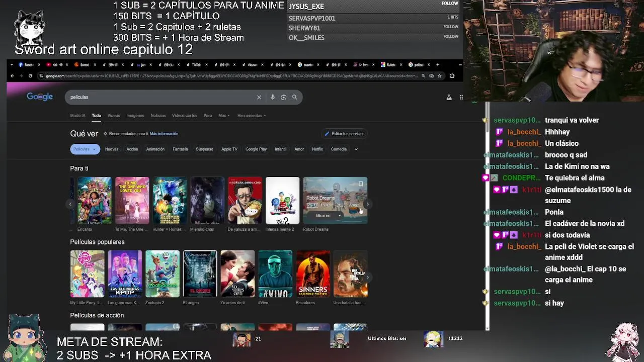The width and height of the screenshot is (644, 362).
Task: Open the My Little Pony poster
Action: point(87,274)
